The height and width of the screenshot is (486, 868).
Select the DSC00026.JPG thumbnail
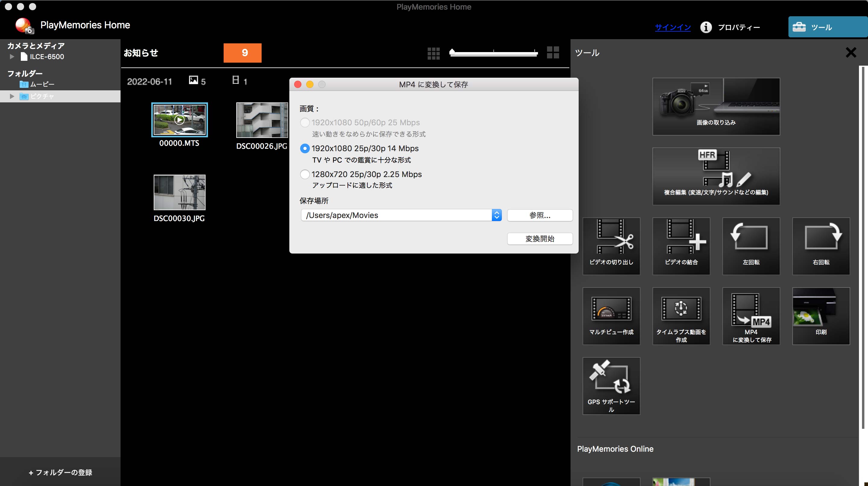point(262,120)
